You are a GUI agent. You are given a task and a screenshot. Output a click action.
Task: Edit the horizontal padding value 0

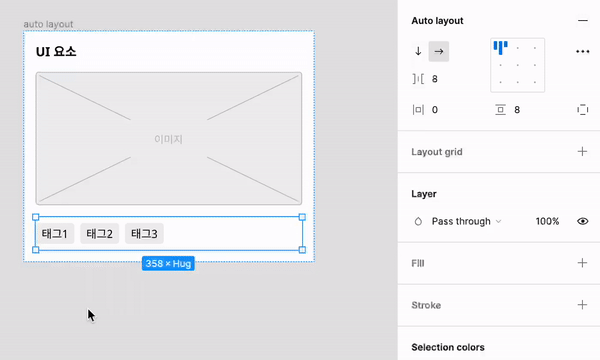pos(435,110)
